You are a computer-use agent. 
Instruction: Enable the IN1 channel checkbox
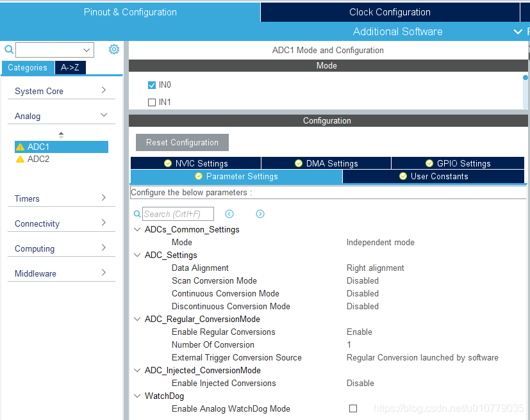pos(152,102)
